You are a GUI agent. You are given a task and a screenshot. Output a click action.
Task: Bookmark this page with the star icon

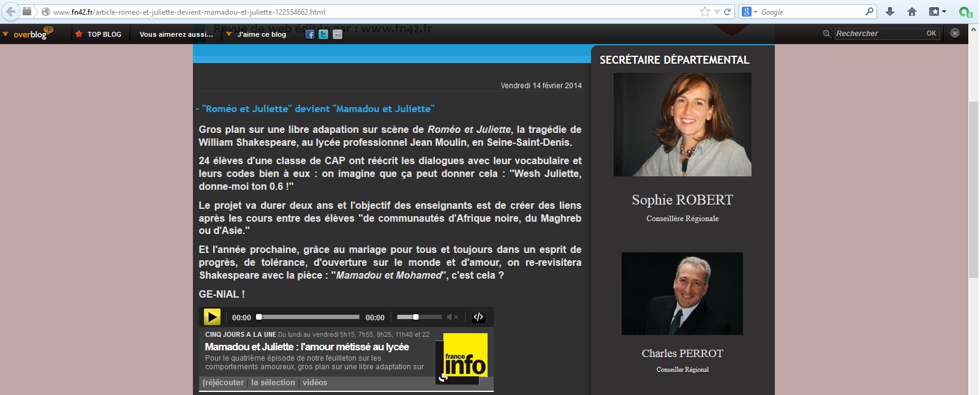(x=705, y=12)
